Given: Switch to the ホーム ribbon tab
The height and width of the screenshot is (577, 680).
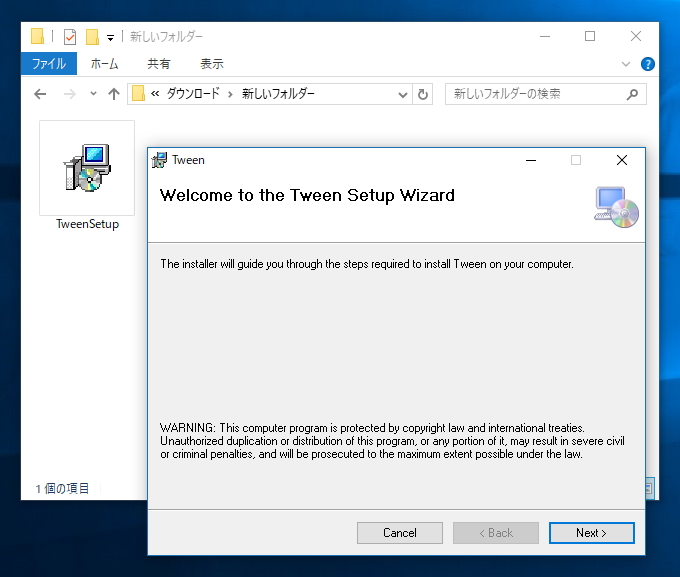Looking at the screenshot, I should click(x=104, y=64).
